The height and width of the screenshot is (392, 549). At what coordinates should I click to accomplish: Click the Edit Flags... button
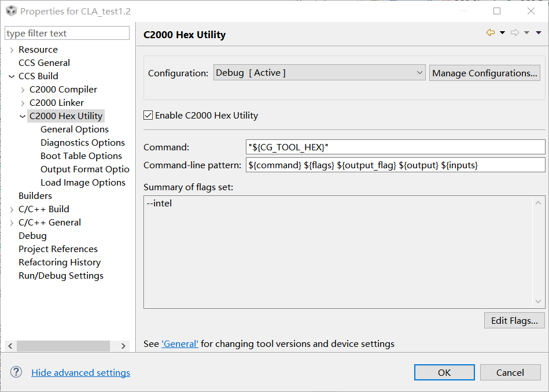pos(514,321)
